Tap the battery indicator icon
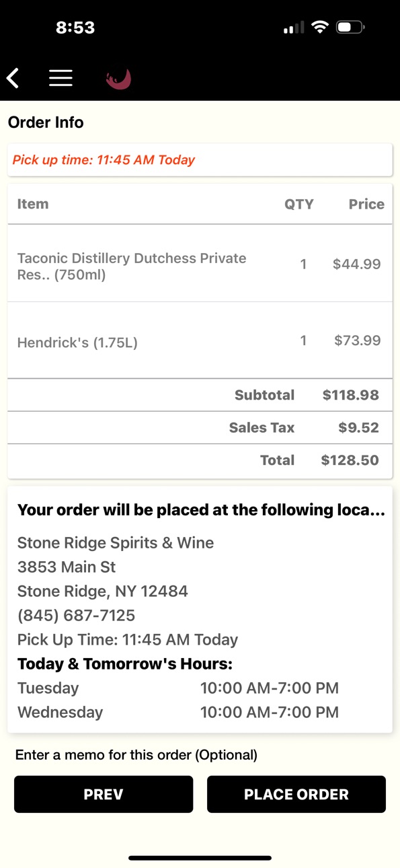This screenshot has height=868, width=400. 350,28
